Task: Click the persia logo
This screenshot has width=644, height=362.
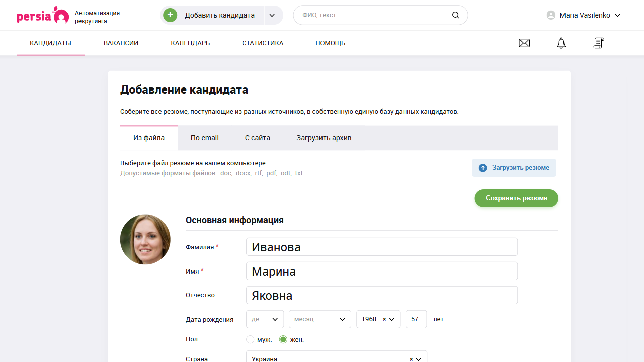Action: (43, 15)
